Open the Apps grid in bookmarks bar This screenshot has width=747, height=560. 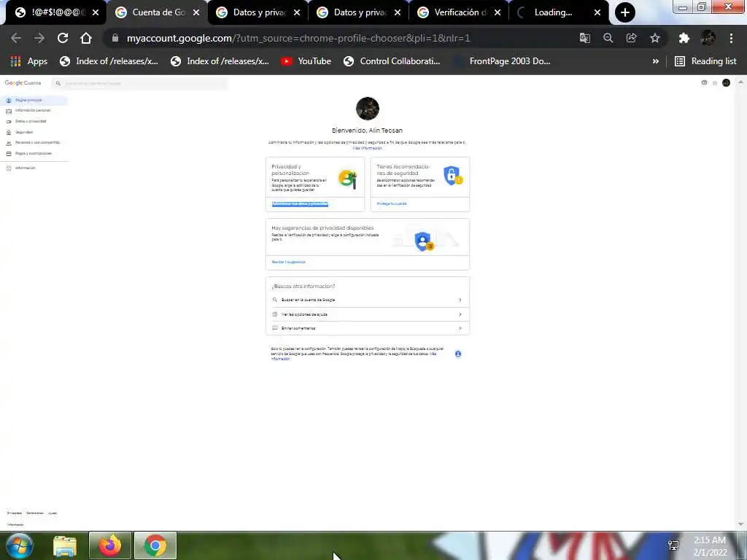click(28, 61)
